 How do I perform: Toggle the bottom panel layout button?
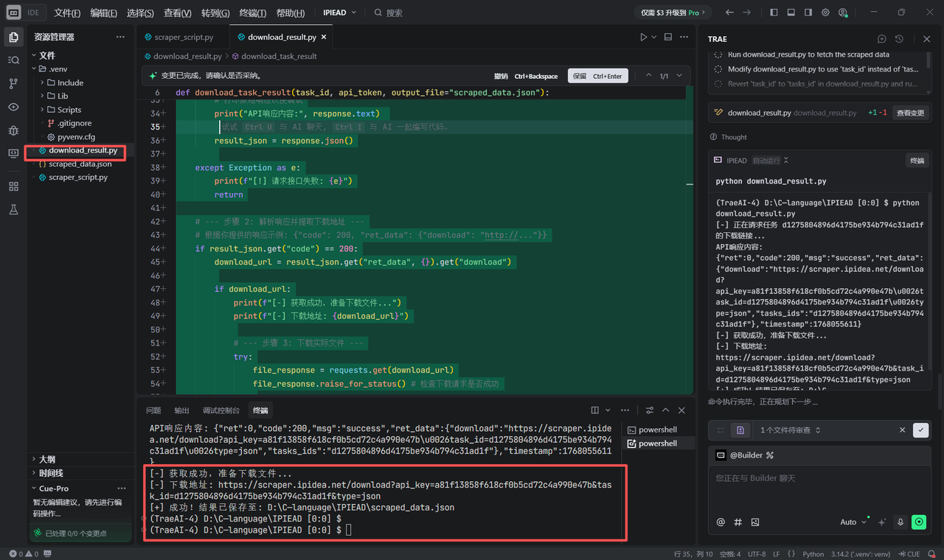pos(791,13)
